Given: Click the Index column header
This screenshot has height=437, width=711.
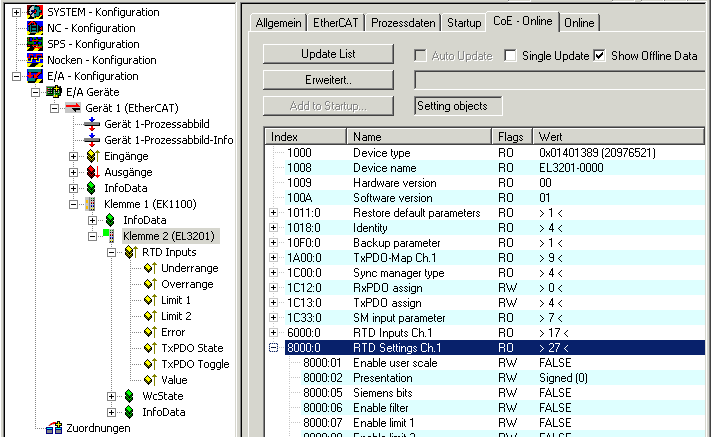Looking at the screenshot, I should [x=306, y=136].
